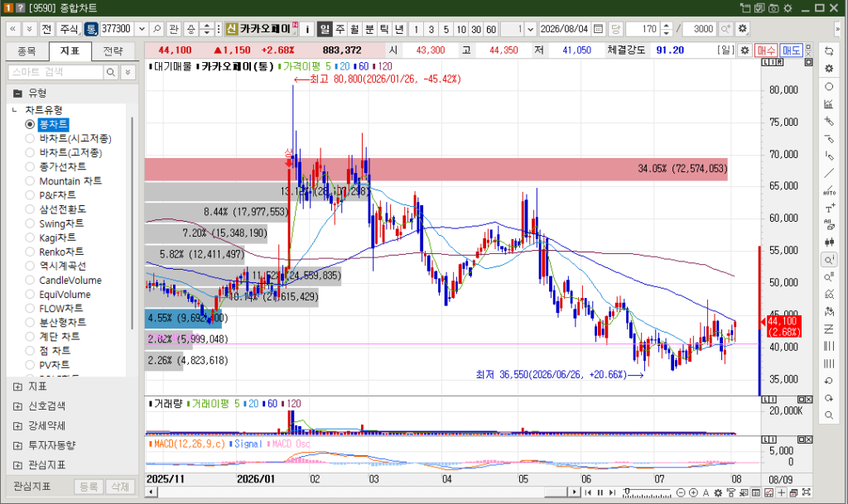Viewport: 848px width, 504px height.
Task: Click the zoom out minus icon
Action: [x=681, y=492]
